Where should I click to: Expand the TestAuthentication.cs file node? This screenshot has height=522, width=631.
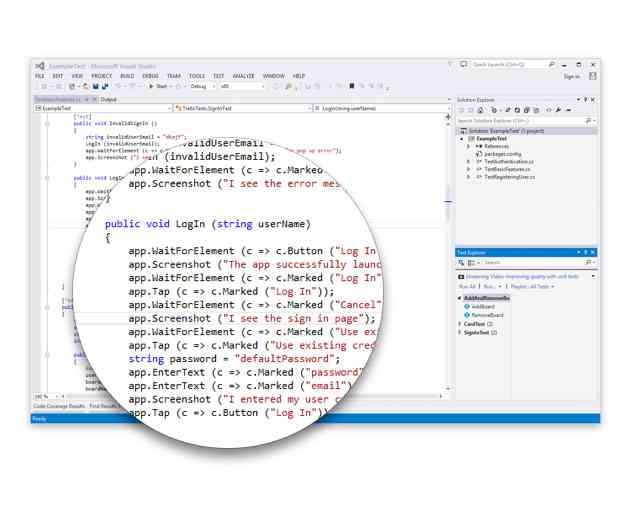[468, 162]
